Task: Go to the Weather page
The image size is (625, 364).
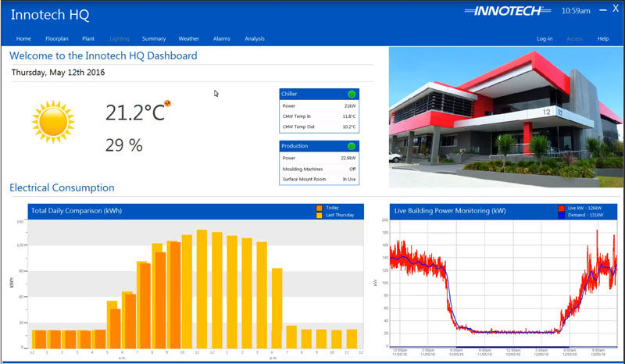Action: pos(188,39)
